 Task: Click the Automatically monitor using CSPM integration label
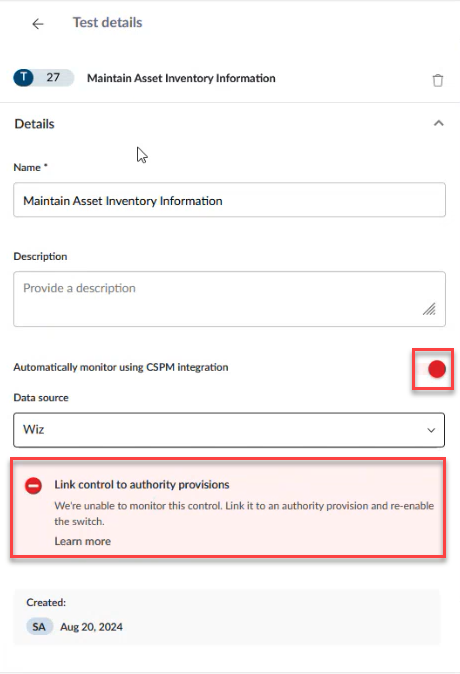121,367
